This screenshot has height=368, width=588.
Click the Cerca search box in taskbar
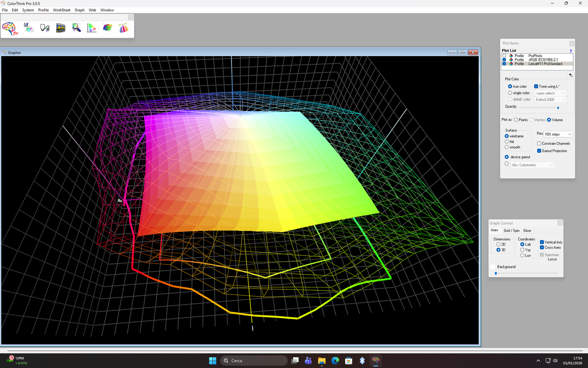click(x=254, y=361)
